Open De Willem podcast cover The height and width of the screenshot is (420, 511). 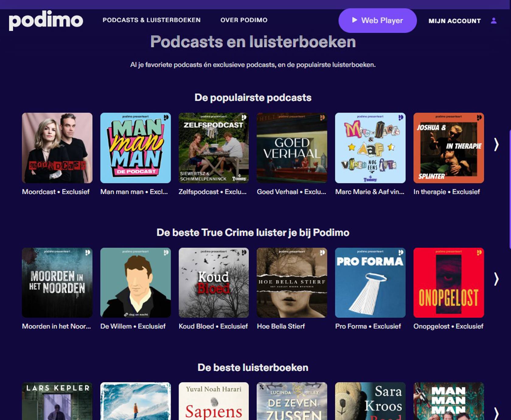point(136,283)
